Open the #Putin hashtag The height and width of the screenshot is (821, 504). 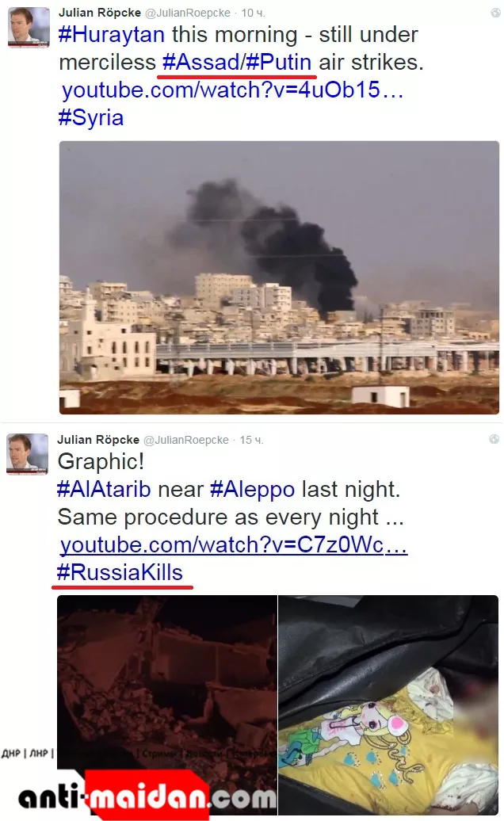pos(278,63)
